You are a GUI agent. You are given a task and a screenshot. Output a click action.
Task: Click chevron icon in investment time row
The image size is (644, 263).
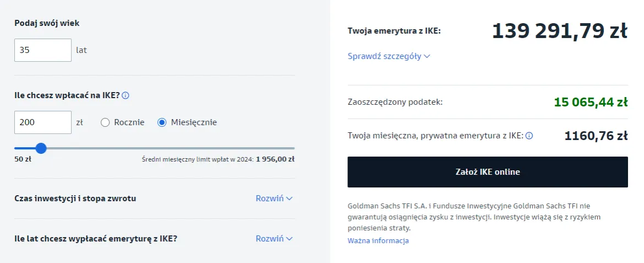pos(290,198)
